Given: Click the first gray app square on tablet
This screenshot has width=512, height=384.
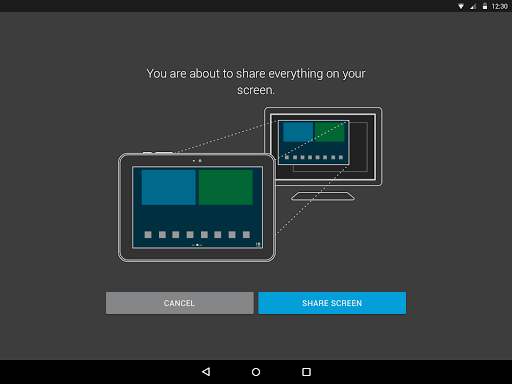Looking at the screenshot, I should point(148,235).
